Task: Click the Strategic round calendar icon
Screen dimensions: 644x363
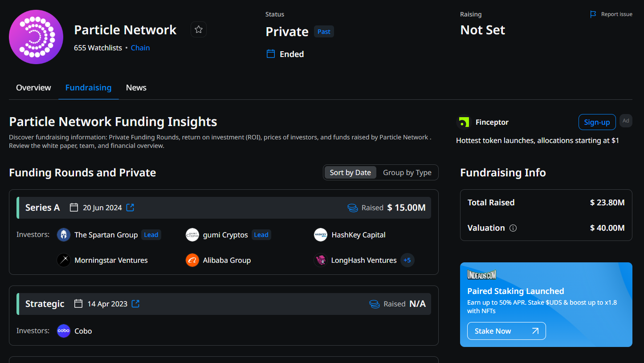Action: pos(78,304)
